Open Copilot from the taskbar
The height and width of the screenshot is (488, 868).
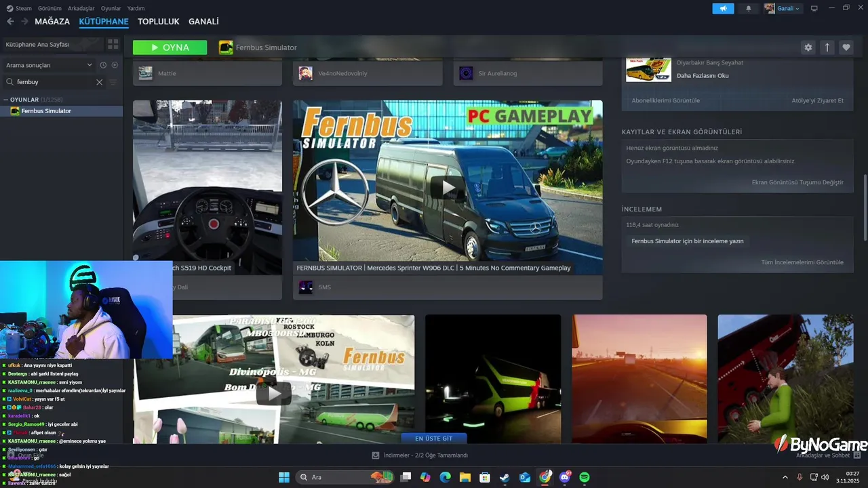tap(425, 477)
